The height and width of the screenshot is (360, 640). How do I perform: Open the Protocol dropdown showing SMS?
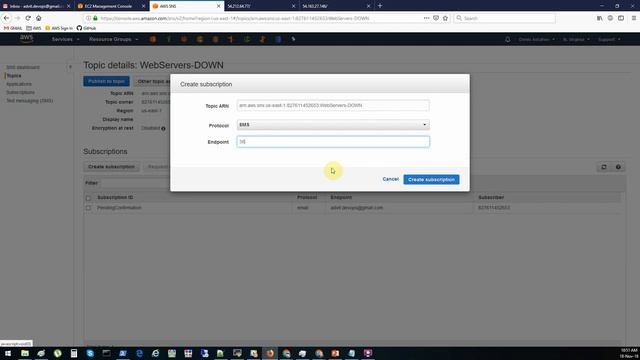tap(333, 124)
